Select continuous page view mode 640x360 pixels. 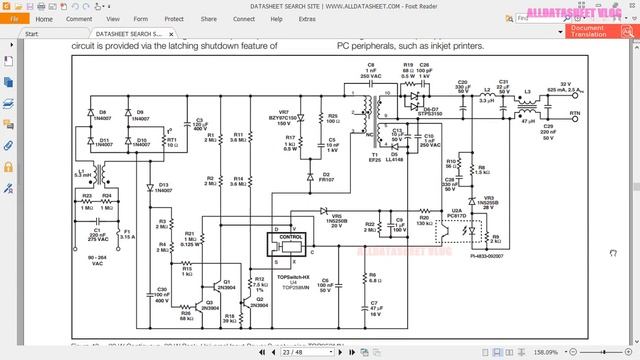497,352
